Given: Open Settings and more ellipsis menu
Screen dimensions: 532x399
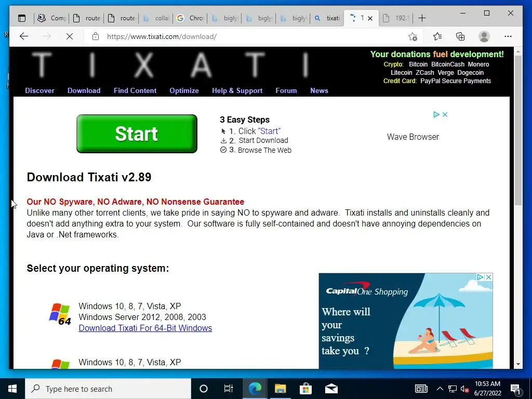Looking at the screenshot, I should (x=508, y=36).
